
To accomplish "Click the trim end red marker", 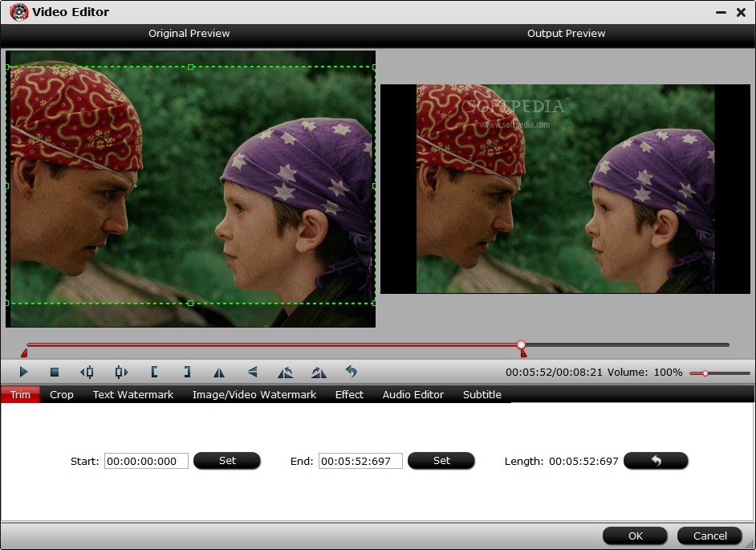I will click(523, 353).
